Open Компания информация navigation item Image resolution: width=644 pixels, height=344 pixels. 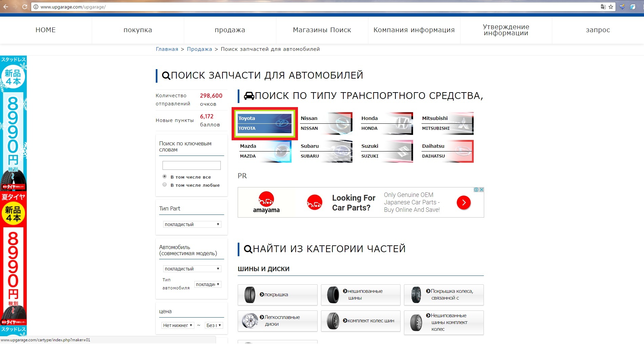pos(414,30)
